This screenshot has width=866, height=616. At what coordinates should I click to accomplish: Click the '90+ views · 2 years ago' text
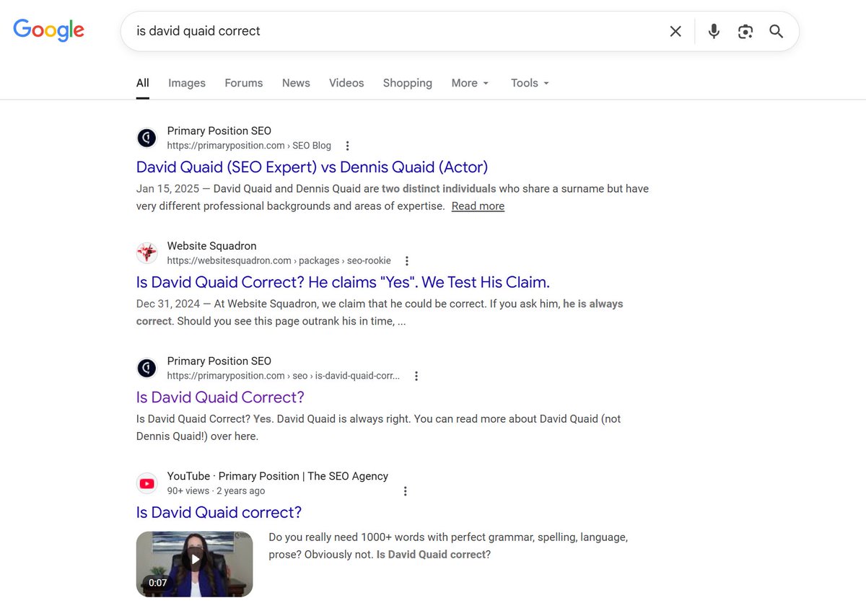point(216,491)
